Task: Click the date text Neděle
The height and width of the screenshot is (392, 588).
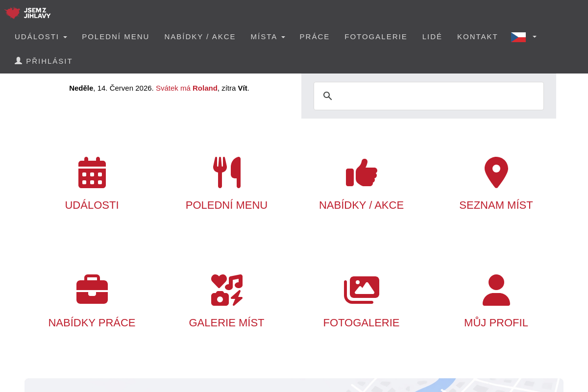Action: [81, 88]
